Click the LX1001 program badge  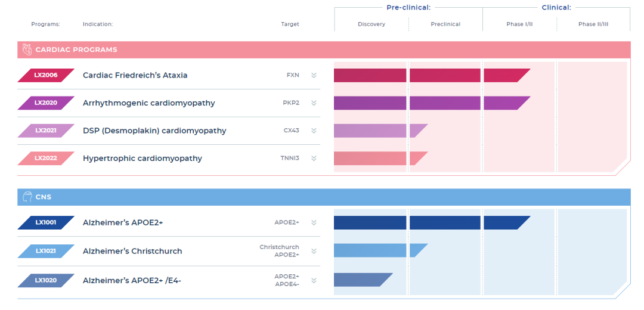point(46,223)
